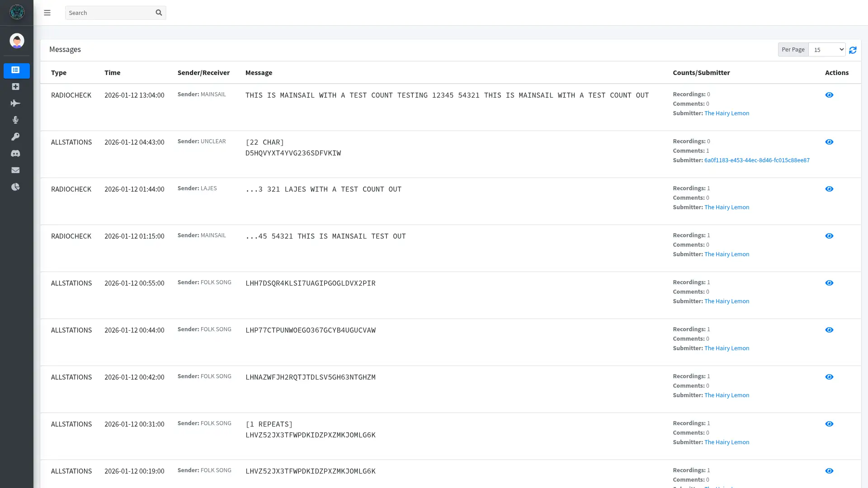Screen dimensions: 868x488
Task: Select the highlighted messages list sidebar entry
Action: pos(16,70)
